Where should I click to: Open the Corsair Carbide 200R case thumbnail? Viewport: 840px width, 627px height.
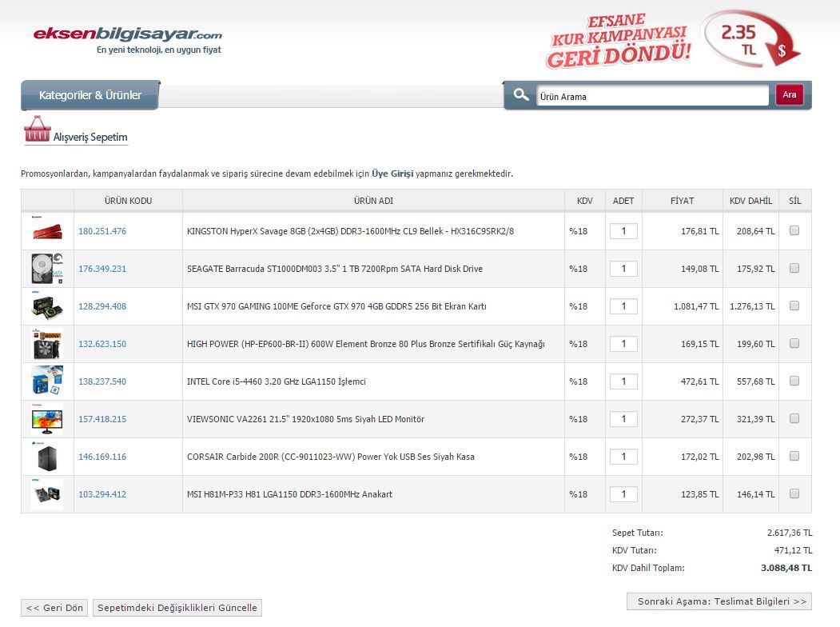47,457
